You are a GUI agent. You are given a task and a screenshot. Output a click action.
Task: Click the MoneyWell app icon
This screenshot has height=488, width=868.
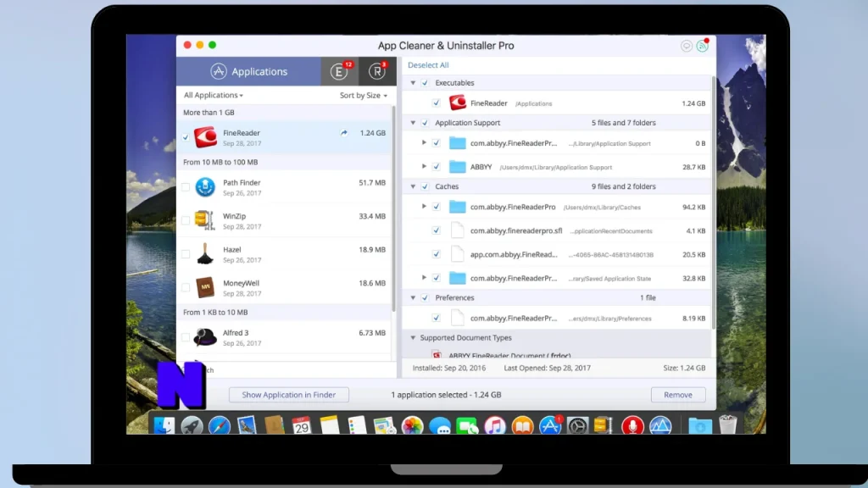pyautogui.click(x=205, y=288)
